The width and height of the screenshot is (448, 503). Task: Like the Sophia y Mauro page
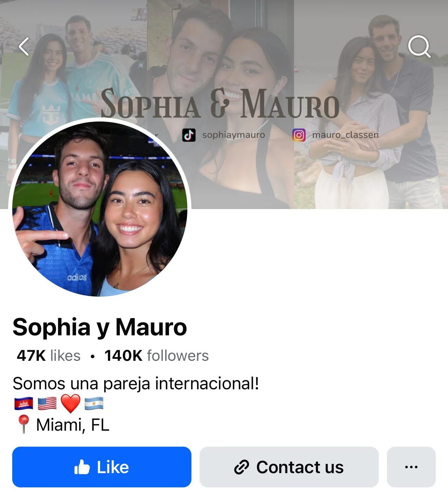[x=102, y=467]
